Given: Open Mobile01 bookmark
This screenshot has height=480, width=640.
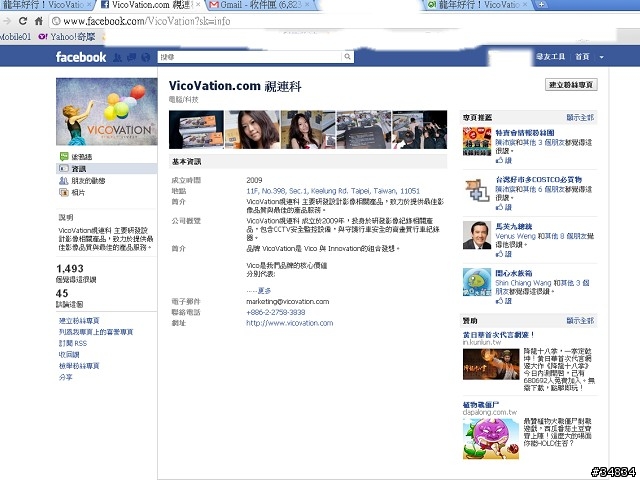Looking at the screenshot, I should point(16,37).
